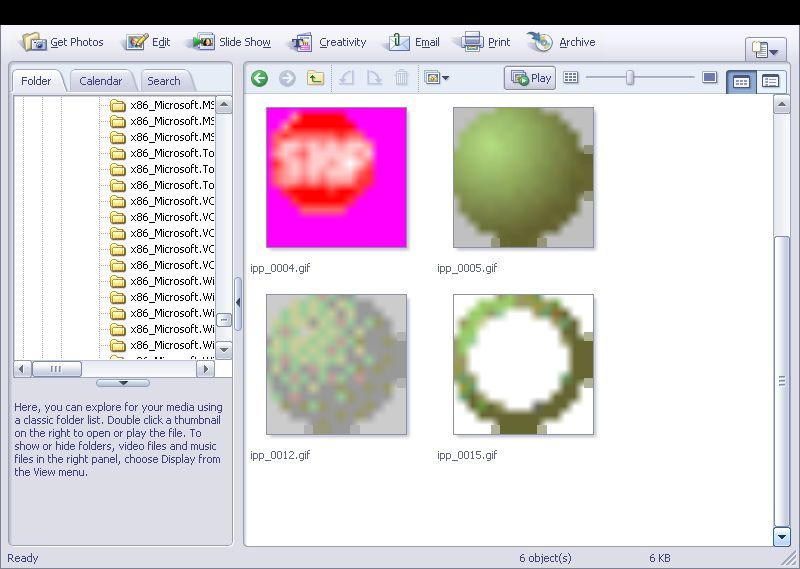This screenshot has height=569, width=800.
Task: Click the green Back arrow icon
Action: tap(260, 78)
